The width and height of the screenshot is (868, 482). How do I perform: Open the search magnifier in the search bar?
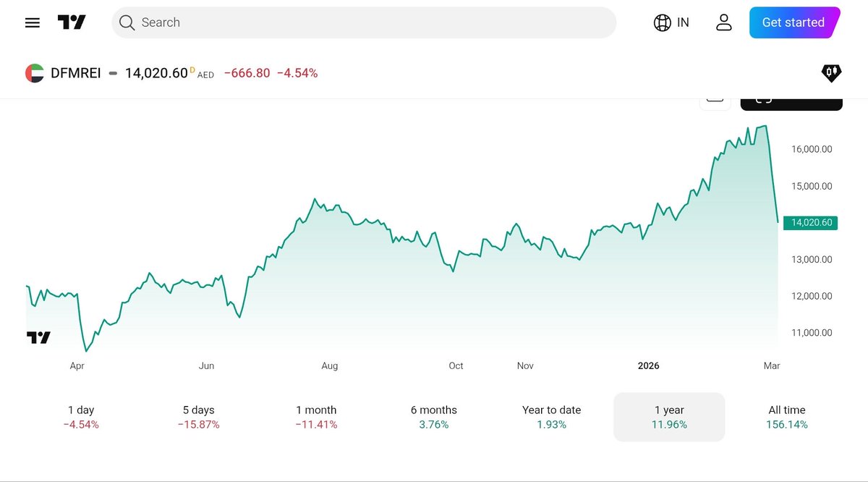coord(127,22)
